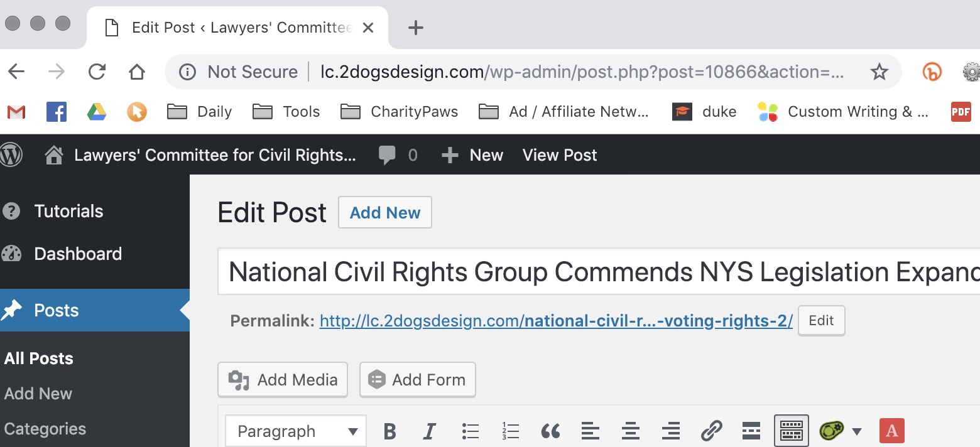Open the Daily bookmarks folder

[200, 112]
